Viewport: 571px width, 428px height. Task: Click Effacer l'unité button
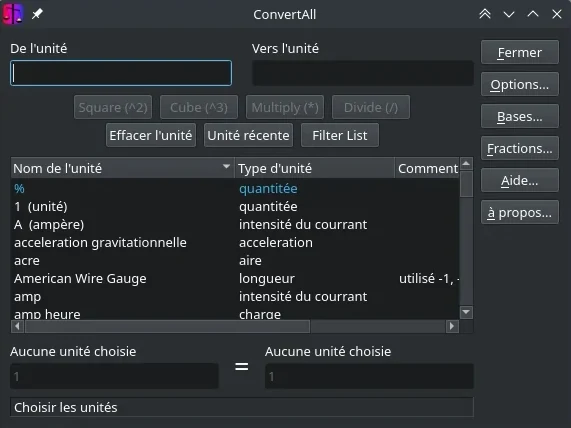[x=151, y=136]
